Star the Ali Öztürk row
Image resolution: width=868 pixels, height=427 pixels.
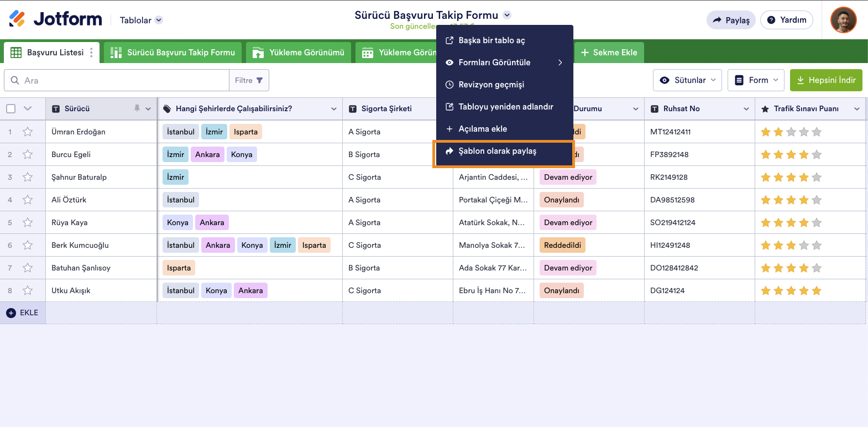click(28, 200)
